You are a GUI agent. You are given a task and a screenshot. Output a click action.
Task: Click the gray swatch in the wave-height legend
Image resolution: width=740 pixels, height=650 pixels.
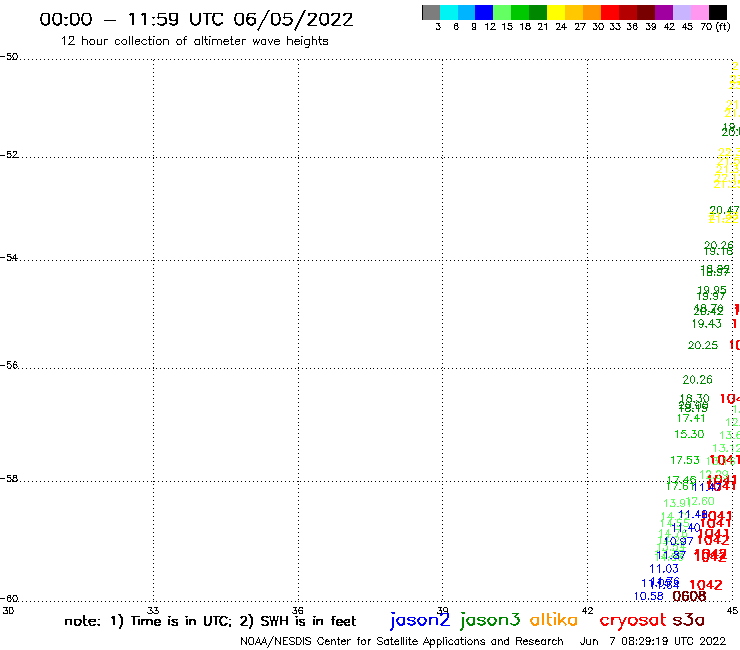click(x=431, y=12)
